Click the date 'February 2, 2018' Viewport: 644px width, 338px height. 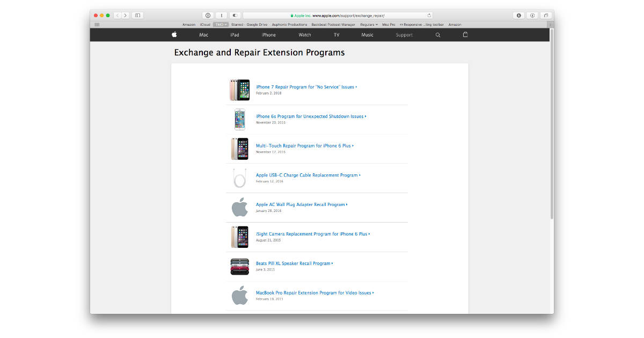click(x=268, y=93)
